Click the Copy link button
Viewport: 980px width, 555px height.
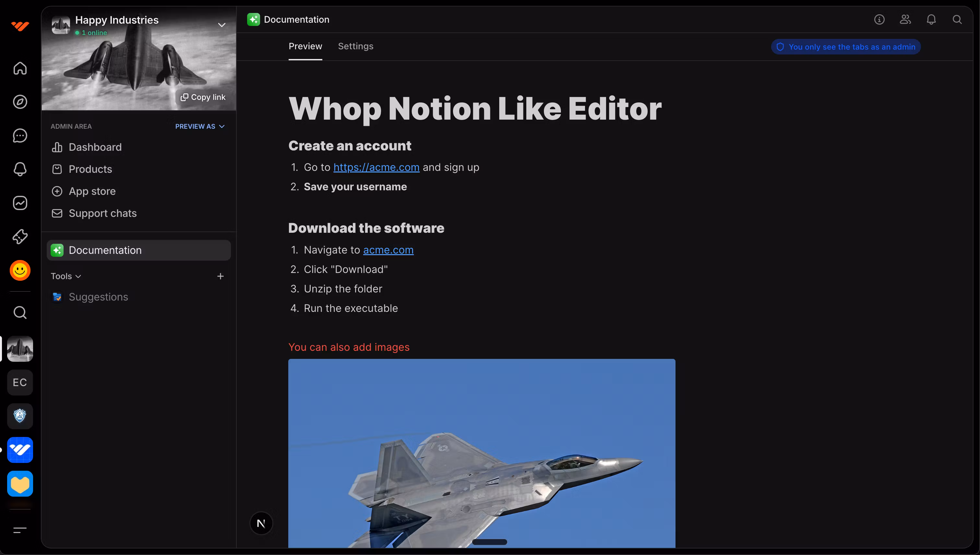coord(203,97)
